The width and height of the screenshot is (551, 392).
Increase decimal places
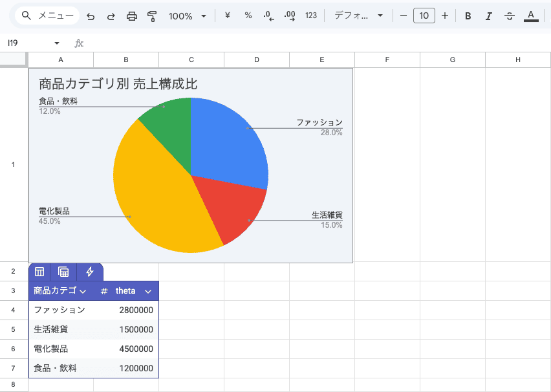point(290,16)
